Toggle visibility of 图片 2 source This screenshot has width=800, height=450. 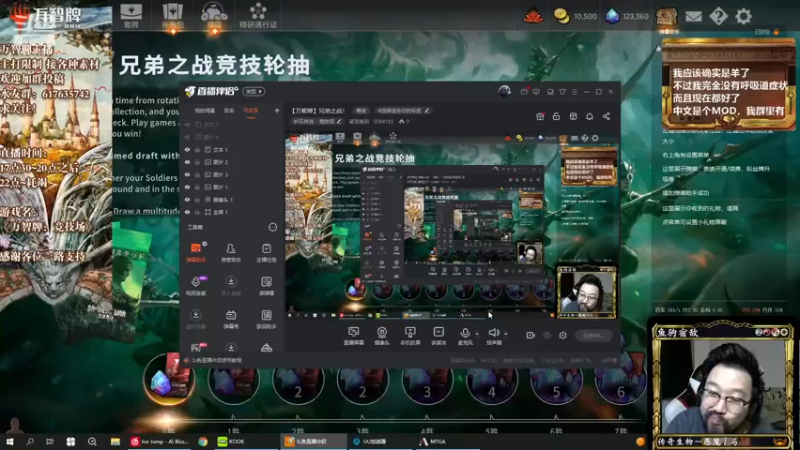(x=187, y=162)
